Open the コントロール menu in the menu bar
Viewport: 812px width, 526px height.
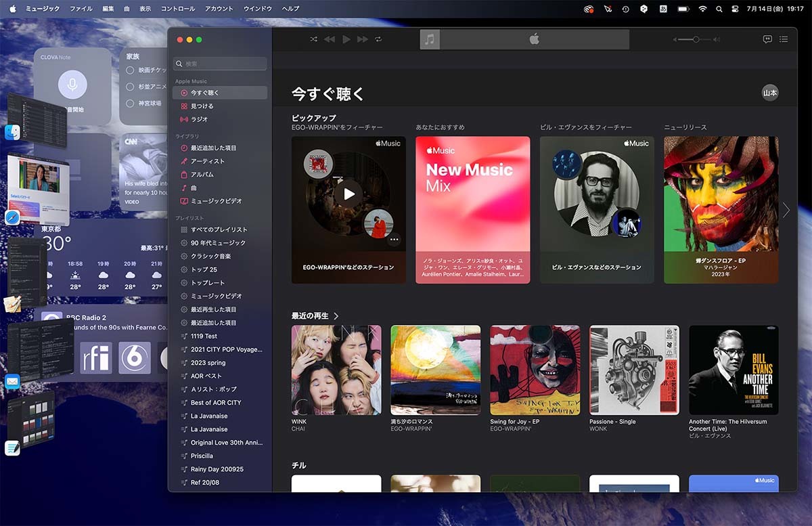tap(178, 9)
